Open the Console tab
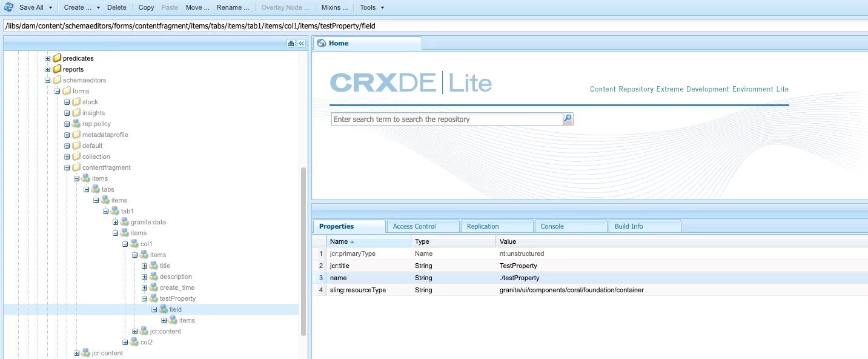The height and width of the screenshot is (359, 868). [x=571, y=226]
